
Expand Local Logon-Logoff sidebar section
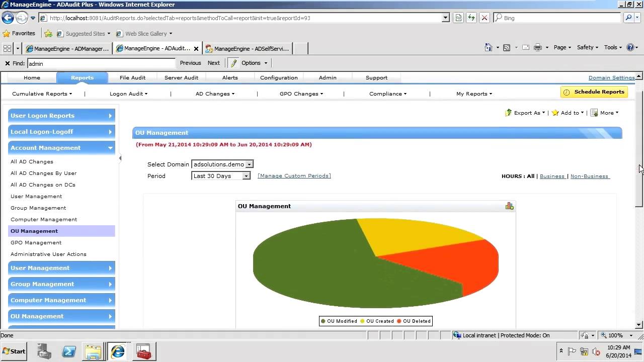tap(61, 132)
